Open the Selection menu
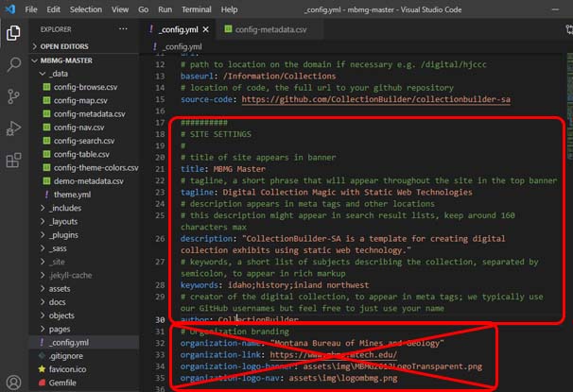This screenshot has height=392, width=573. (85, 9)
